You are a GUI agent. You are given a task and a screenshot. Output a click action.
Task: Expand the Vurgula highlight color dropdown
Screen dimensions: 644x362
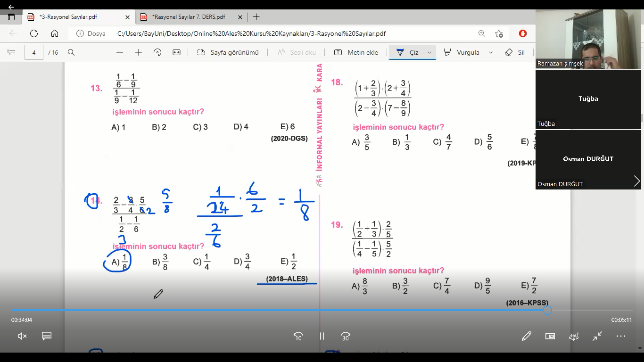tap(491, 52)
